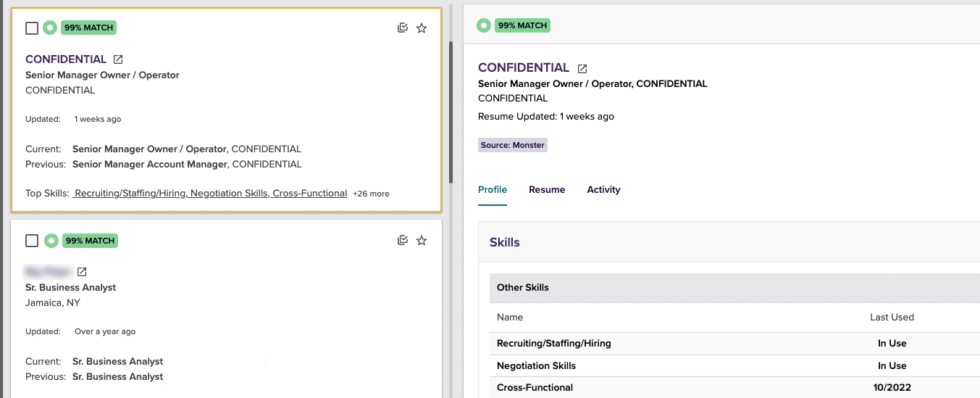
Task: Select the Profile tab
Action: pos(493,190)
